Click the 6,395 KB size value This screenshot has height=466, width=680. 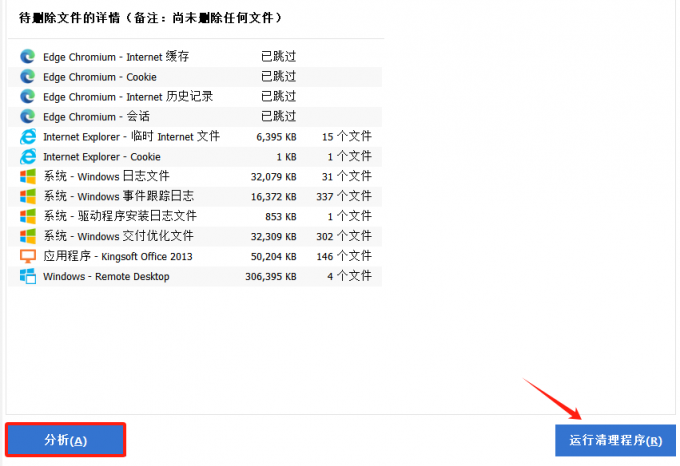(x=276, y=137)
